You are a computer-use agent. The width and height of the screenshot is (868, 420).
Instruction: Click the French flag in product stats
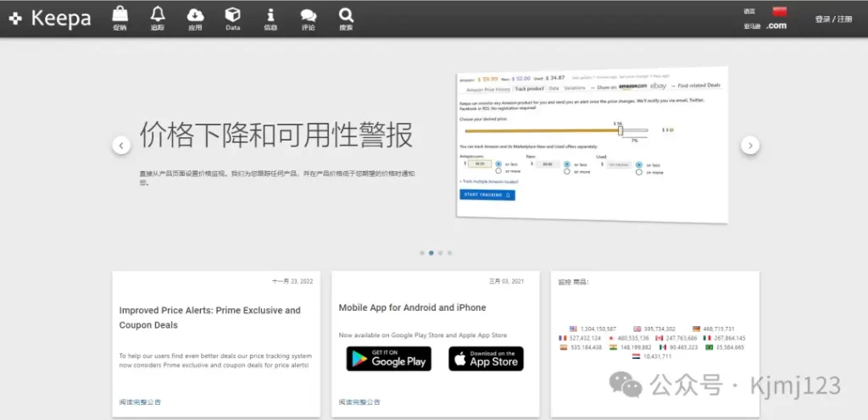click(x=563, y=338)
